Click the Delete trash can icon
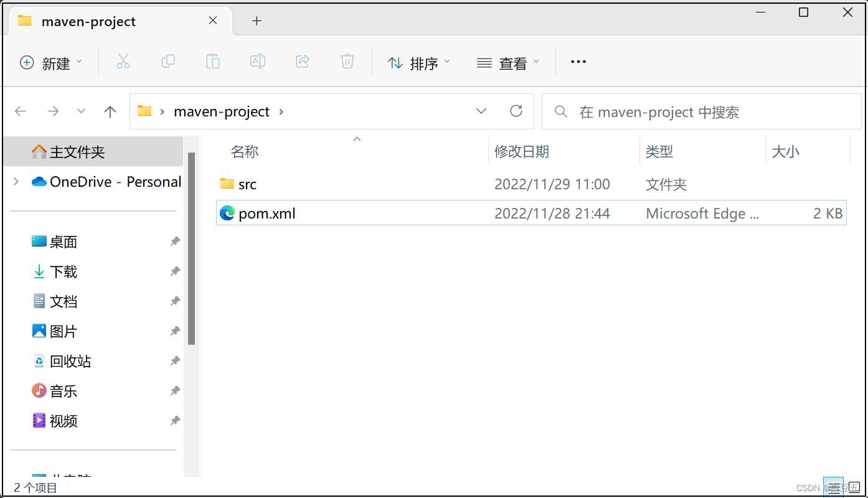The height and width of the screenshot is (498, 868). (x=347, y=61)
